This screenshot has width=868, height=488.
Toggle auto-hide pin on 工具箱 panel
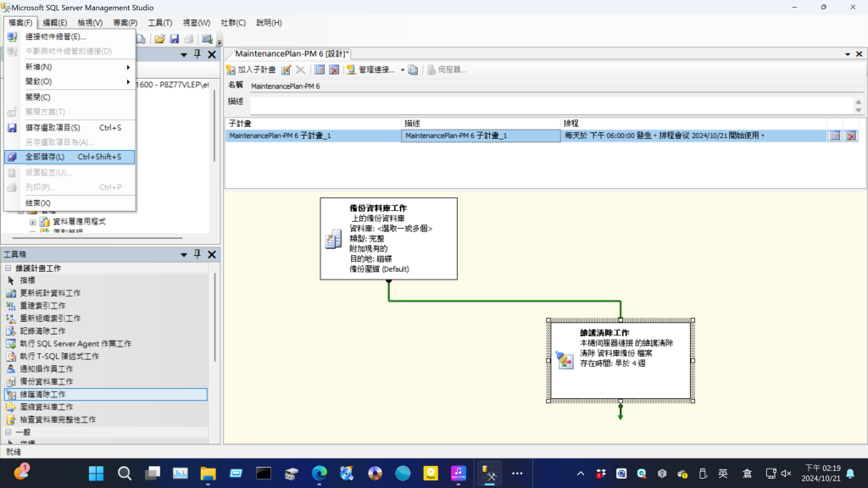[198, 255]
